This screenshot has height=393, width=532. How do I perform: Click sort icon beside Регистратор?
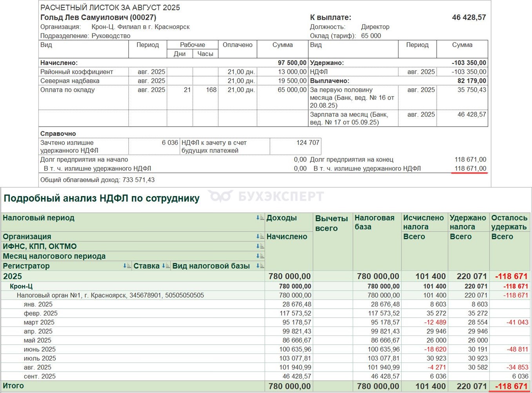click(x=127, y=266)
